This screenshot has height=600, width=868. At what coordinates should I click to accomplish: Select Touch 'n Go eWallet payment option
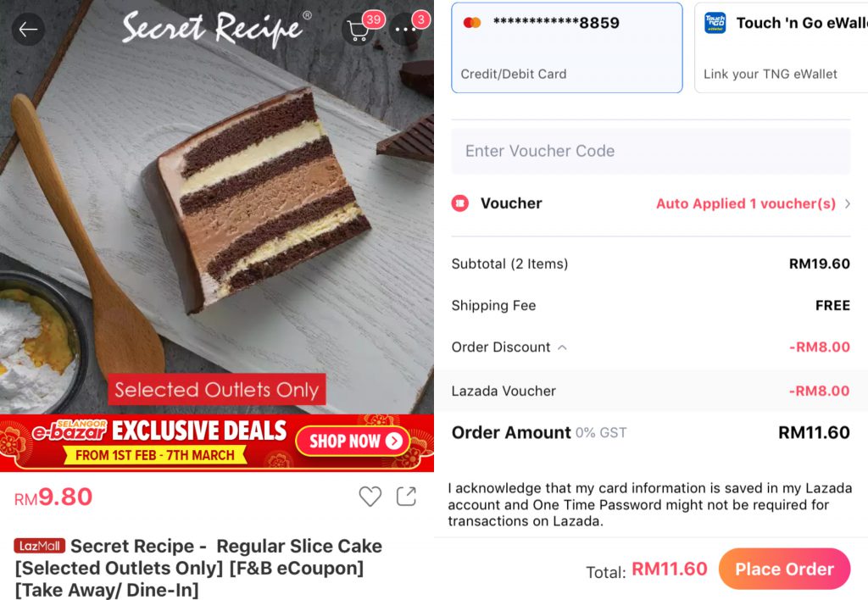pyautogui.click(x=781, y=47)
